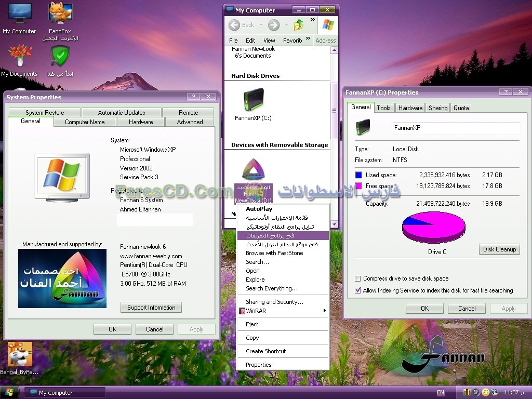The image size is (532, 399).
Task: Open Forward button history dropdown arrow
Action: pyautogui.click(x=286, y=25)
